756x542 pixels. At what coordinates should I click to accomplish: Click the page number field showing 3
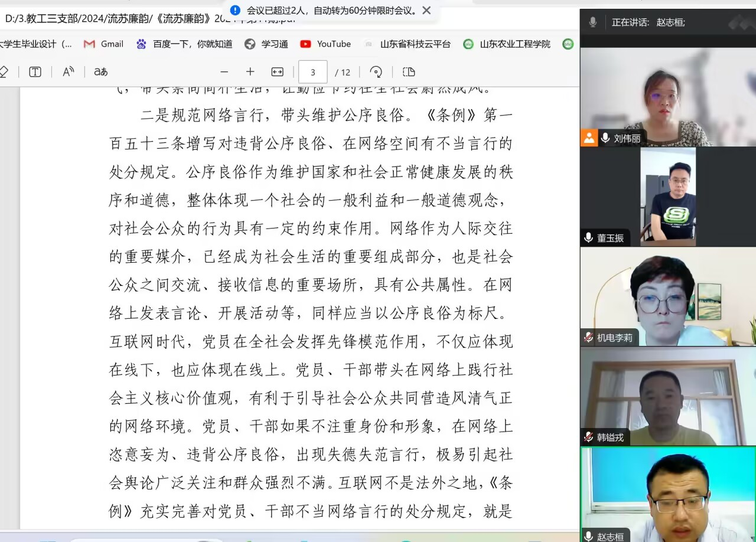312,72
